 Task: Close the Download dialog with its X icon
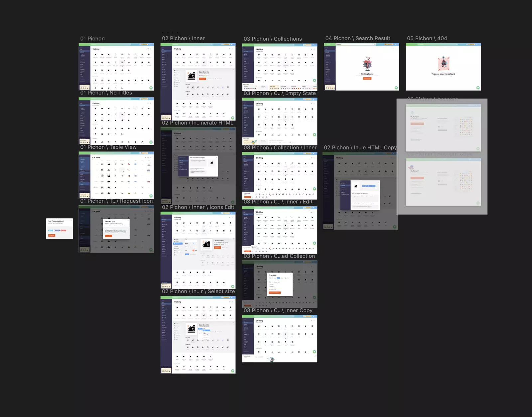[x=291, y=274]
